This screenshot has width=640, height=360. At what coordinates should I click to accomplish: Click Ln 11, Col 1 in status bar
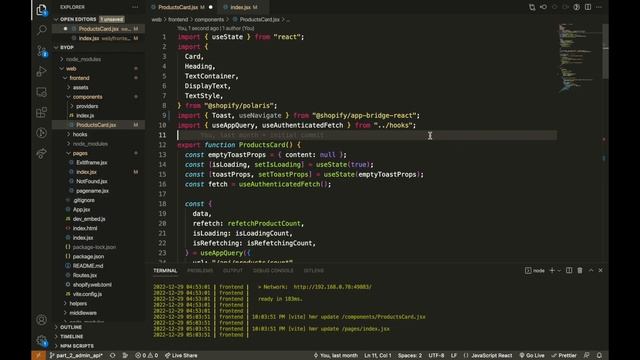378,356
